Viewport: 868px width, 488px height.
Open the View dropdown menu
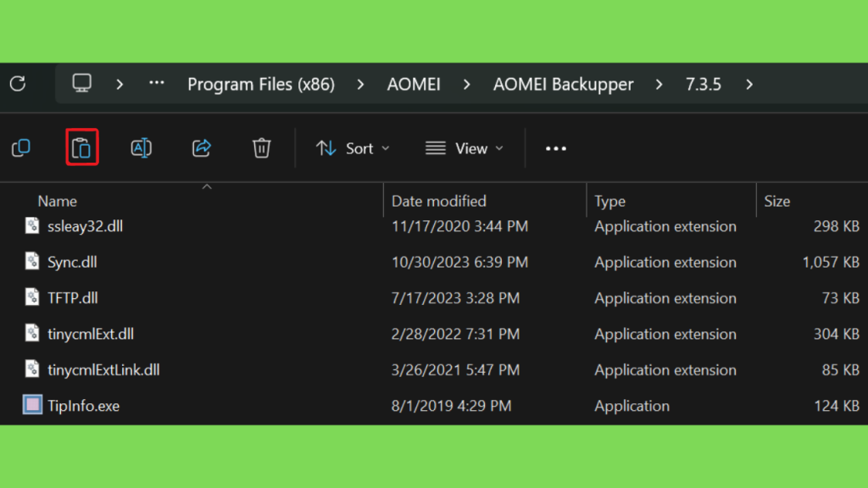click(465, 148)
